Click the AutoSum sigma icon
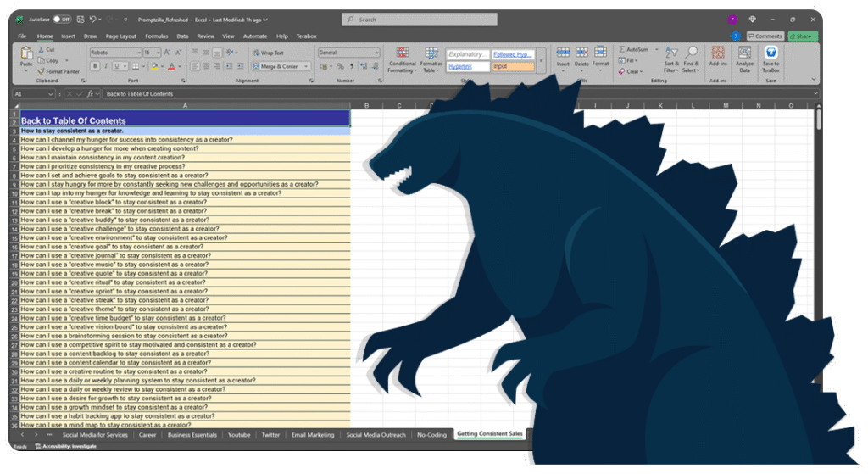The width and height of the screenshot is (868, 474). tap(622, 49)
